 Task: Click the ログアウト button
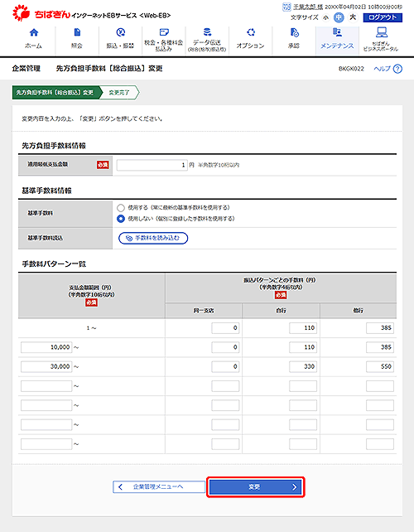383,17
